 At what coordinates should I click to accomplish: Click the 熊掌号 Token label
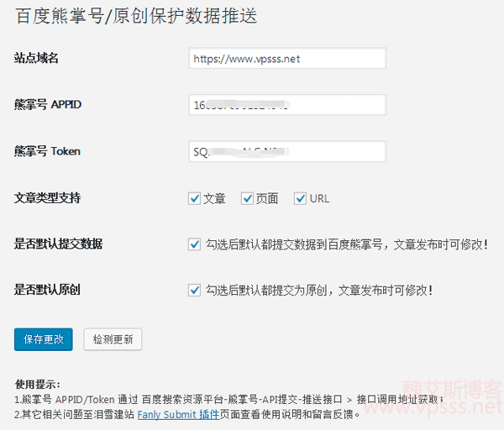pos(48,151)
